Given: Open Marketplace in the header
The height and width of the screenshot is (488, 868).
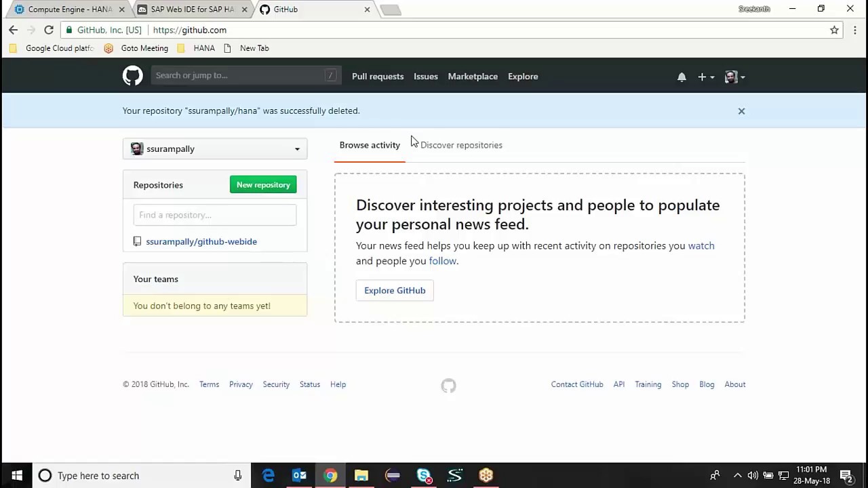Looking at the screenshot, I should click(x=473, y=77).
